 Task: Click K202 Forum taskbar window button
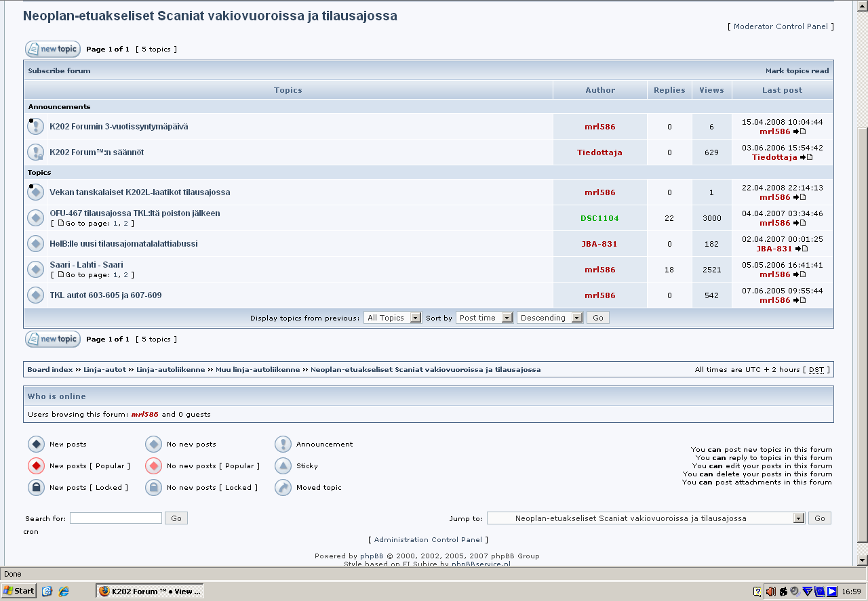150,592
